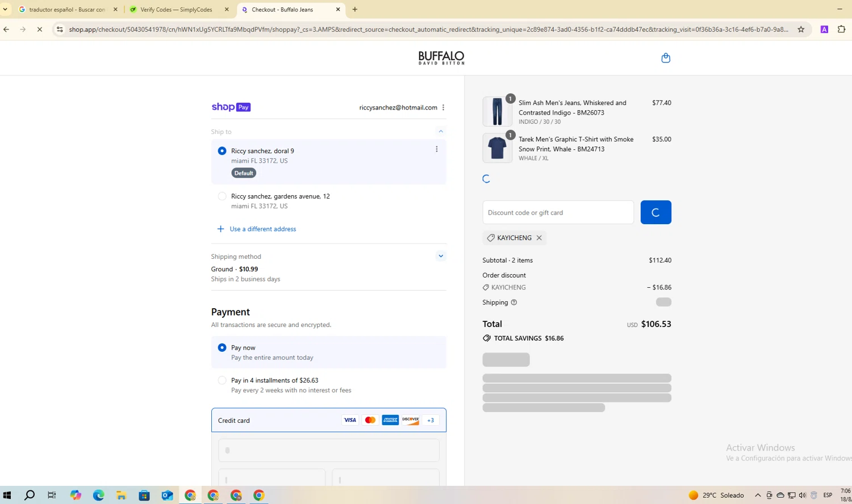Close the Checkout - Buffalo Jeans tab

(338, 10)
